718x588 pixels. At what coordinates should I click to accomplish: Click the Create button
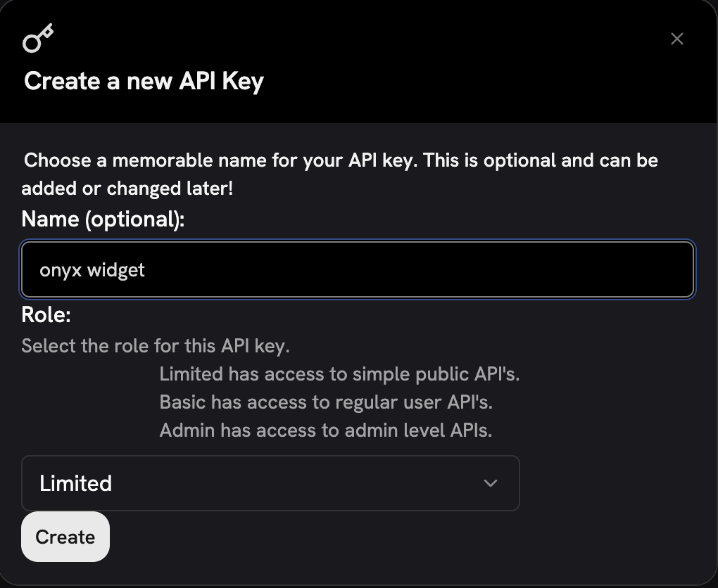[65, 537]
